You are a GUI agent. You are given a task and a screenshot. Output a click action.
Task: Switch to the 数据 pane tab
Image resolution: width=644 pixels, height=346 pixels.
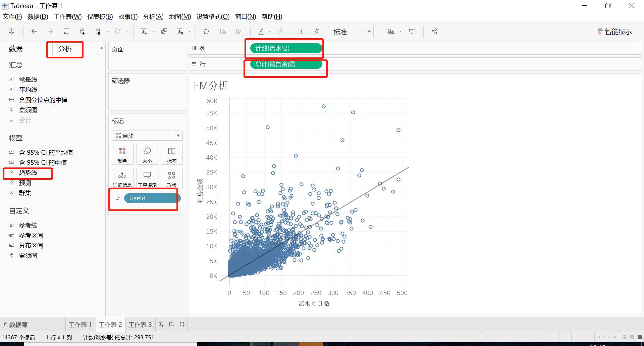16,49
